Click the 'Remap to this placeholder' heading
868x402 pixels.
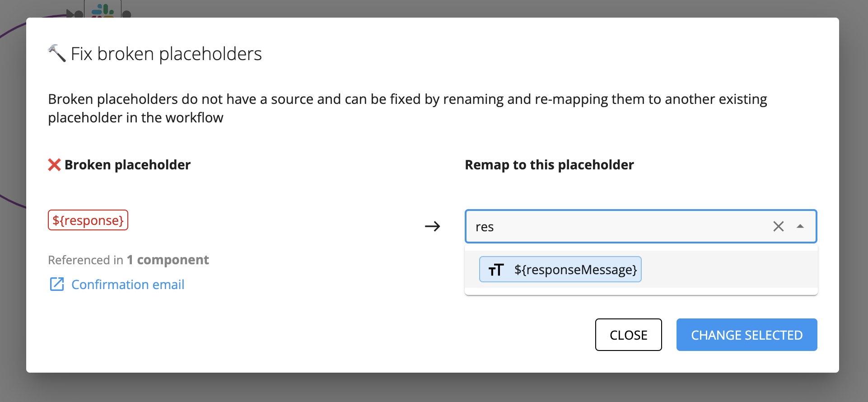click(549, 165)
